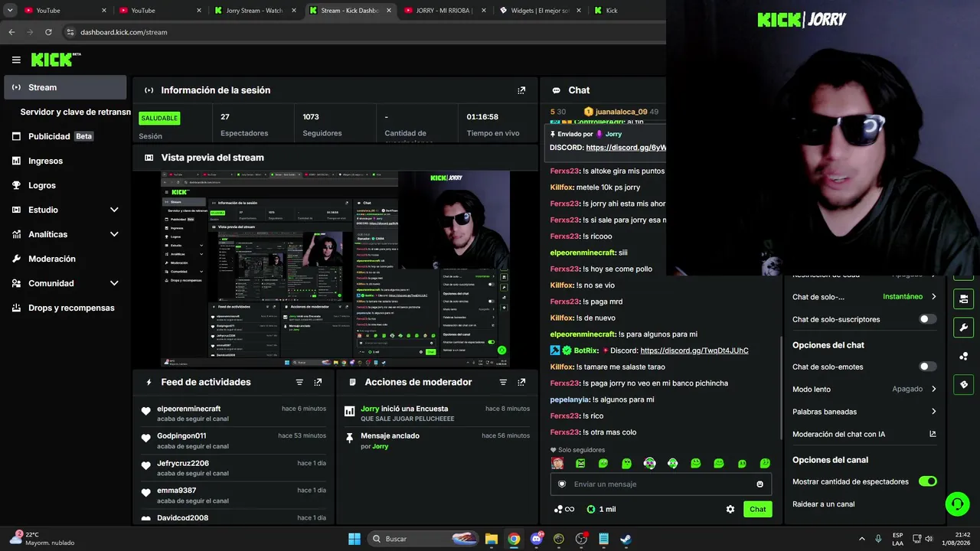
Task: Switch to the Jorry Stream - Watch browser tab
Action: 255,11
